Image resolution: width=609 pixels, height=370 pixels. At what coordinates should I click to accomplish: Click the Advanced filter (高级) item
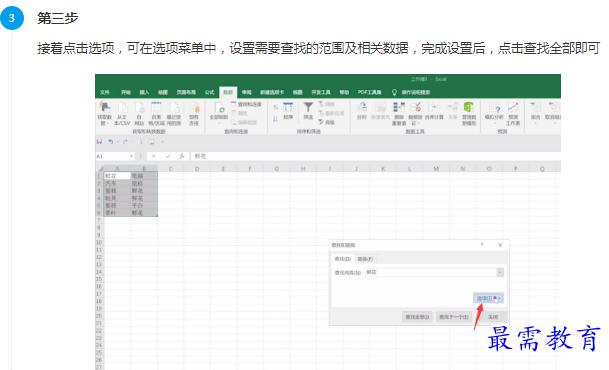pyautogui.click(x=327, y=122)
